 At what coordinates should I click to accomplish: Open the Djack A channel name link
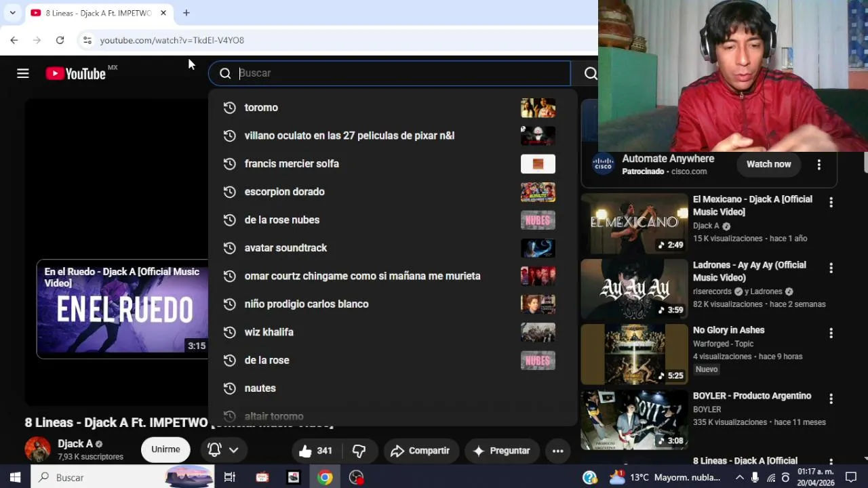coord(75,444)
